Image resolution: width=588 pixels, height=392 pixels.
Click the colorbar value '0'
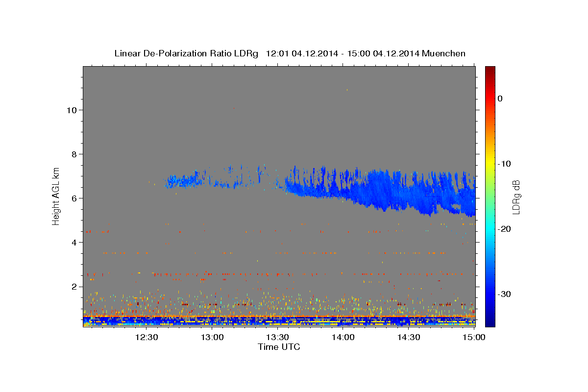click(x=500, y=98)
